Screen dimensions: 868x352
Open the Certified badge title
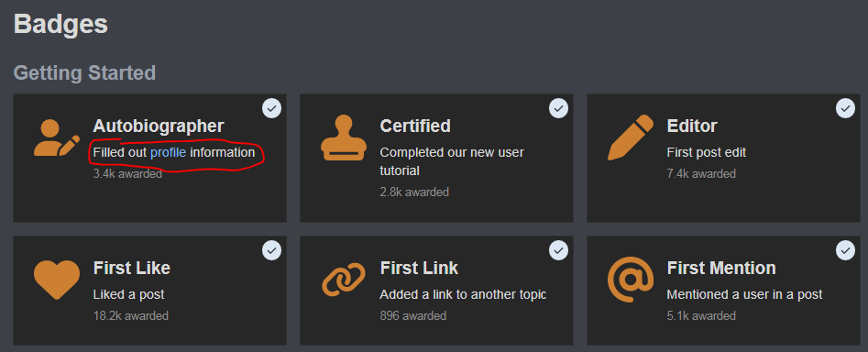point(415,126)
